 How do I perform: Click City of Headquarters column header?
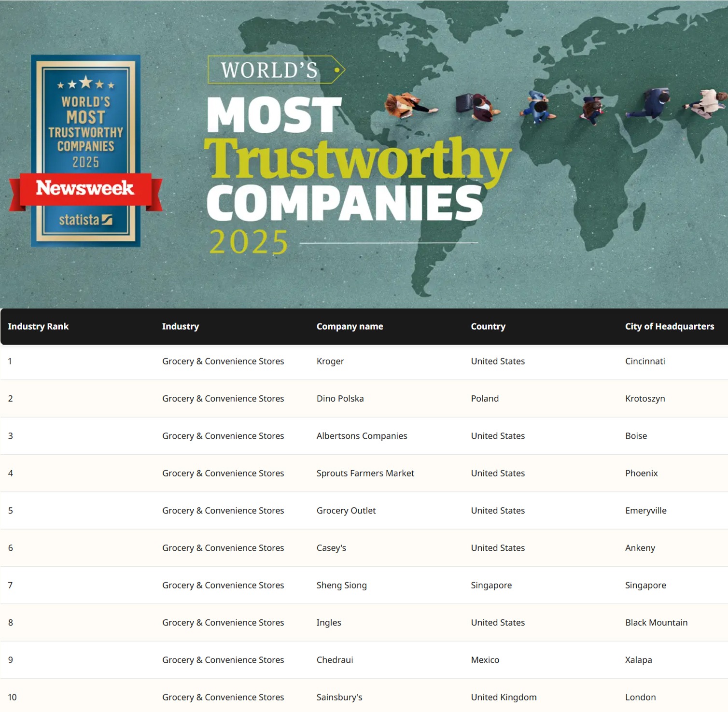[x=669, y=326]
